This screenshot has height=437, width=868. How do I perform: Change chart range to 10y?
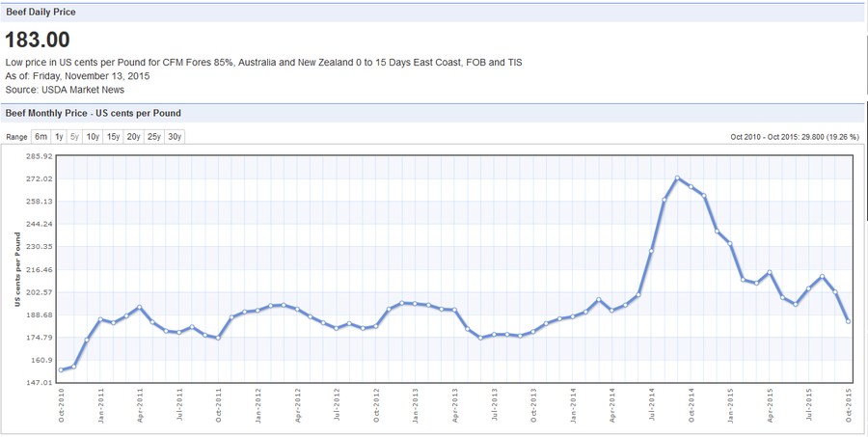click(x=93, y=137)
